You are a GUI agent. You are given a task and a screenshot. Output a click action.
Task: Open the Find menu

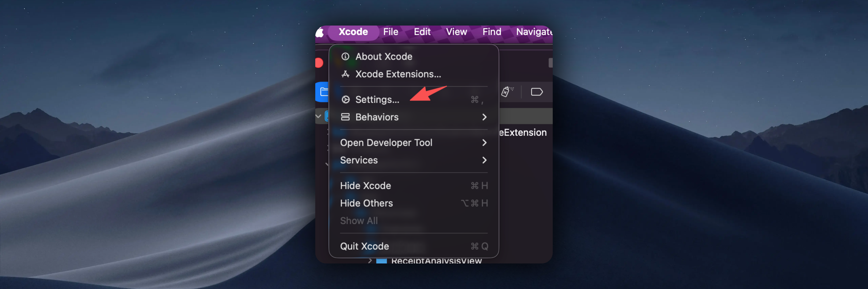click(x=492, y=32)
